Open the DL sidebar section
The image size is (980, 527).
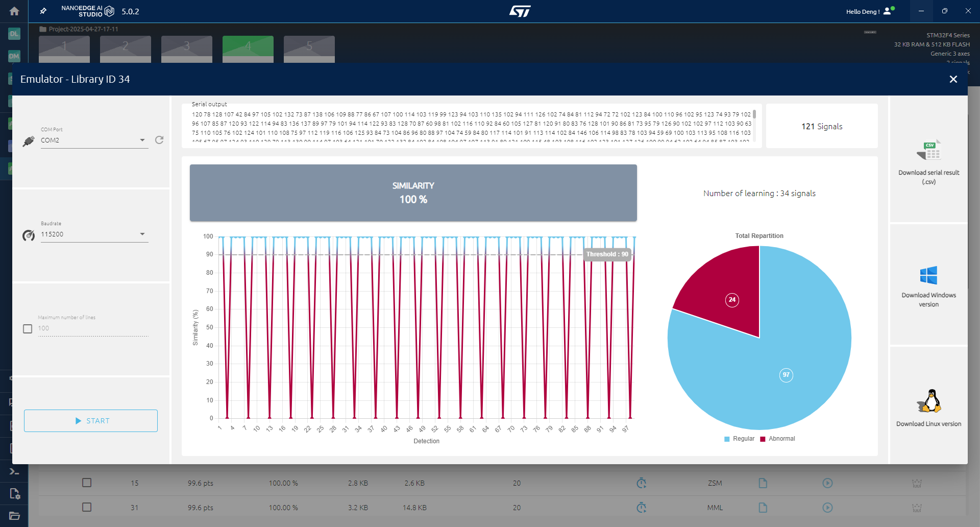tap(14, 34)
